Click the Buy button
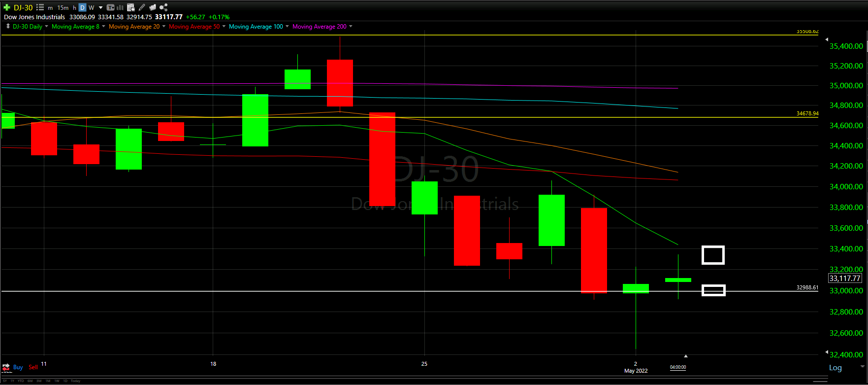Viewport: 868px width, 385px height. coord(18,367)
